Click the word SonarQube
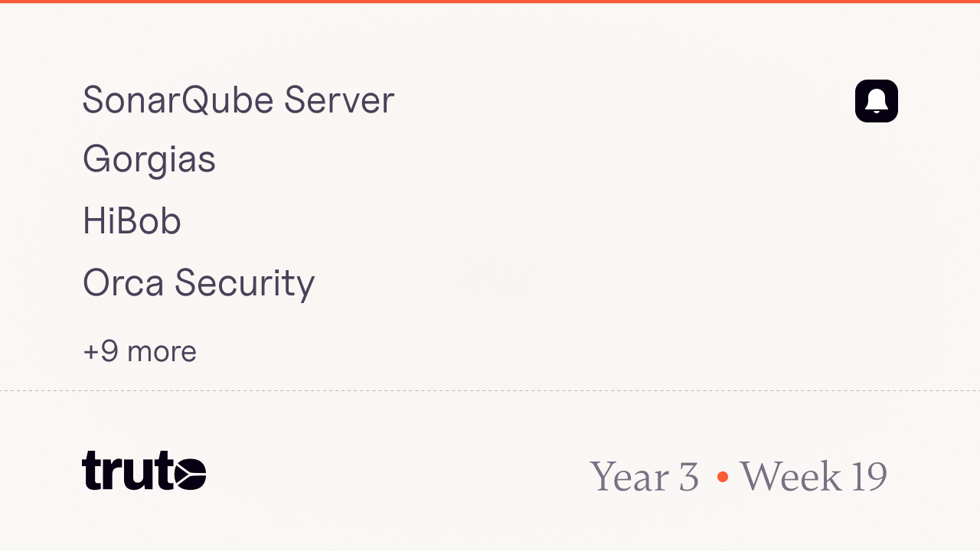This screenshot has width=980, height=551. tap(178, 100)
